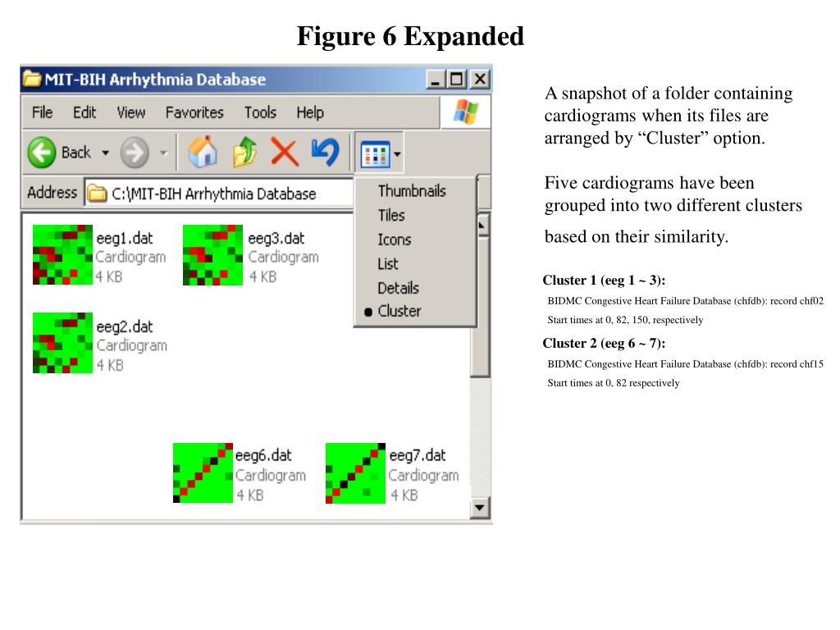
Task: Choose Details view option
Action: point(398,288)
